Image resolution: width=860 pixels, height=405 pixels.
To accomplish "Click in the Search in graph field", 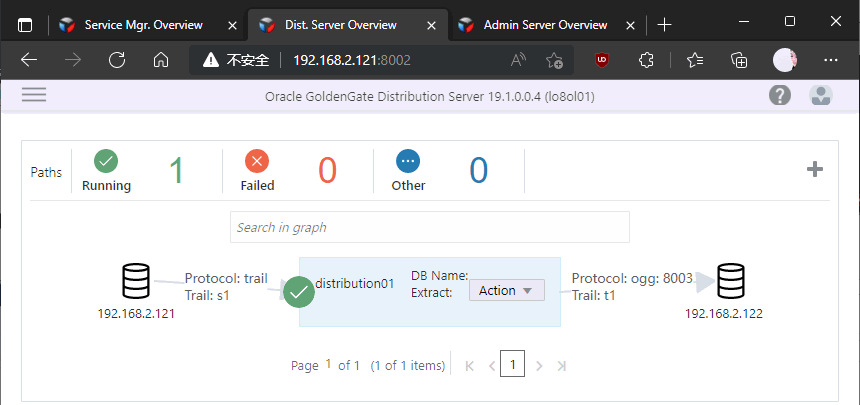I will point(430,227).
